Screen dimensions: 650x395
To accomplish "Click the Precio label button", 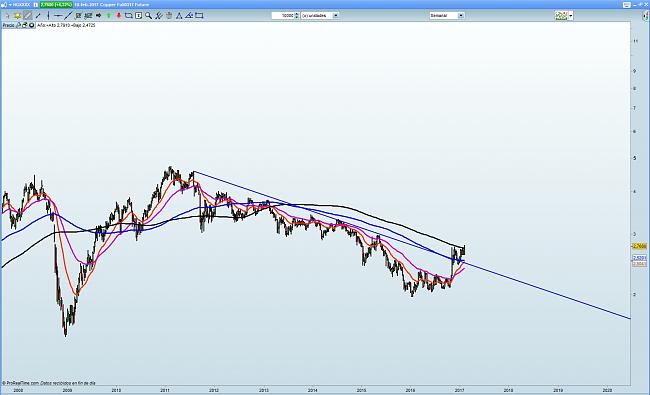I will pyautogui.click(x=8, y=25).
